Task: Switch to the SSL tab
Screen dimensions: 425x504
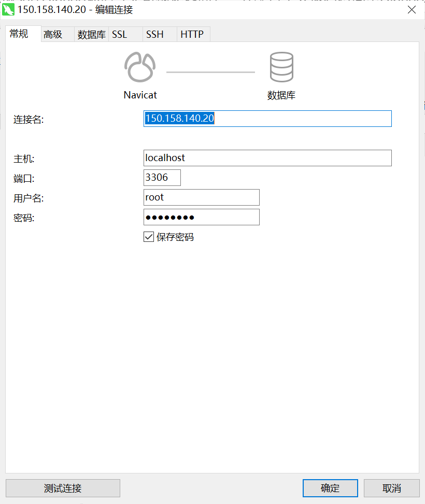Action: (125, 34)
